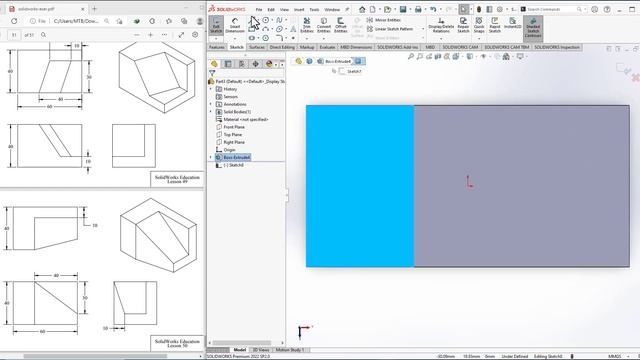Open the DisplayManager tab

click(x=269, y=64)
